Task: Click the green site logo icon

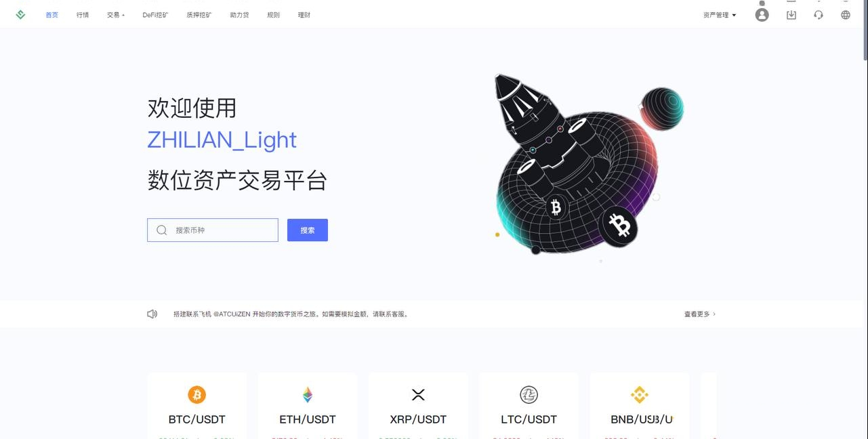Action: pos(20,14)
